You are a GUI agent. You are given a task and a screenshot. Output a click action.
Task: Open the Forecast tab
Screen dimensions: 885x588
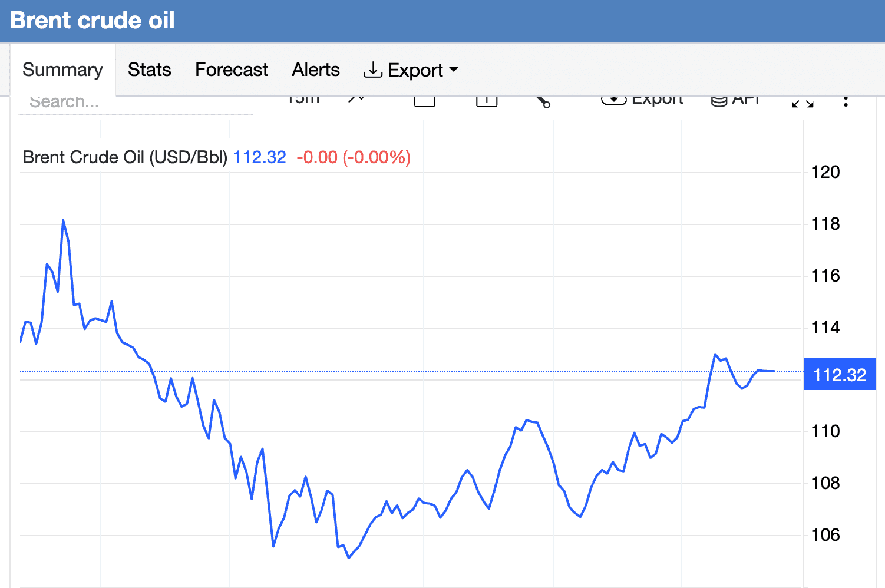pyautogui.click(x=232, y=70)
